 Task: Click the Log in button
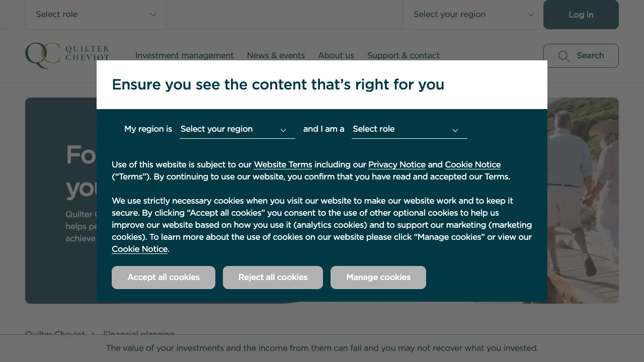pos(581,15)
